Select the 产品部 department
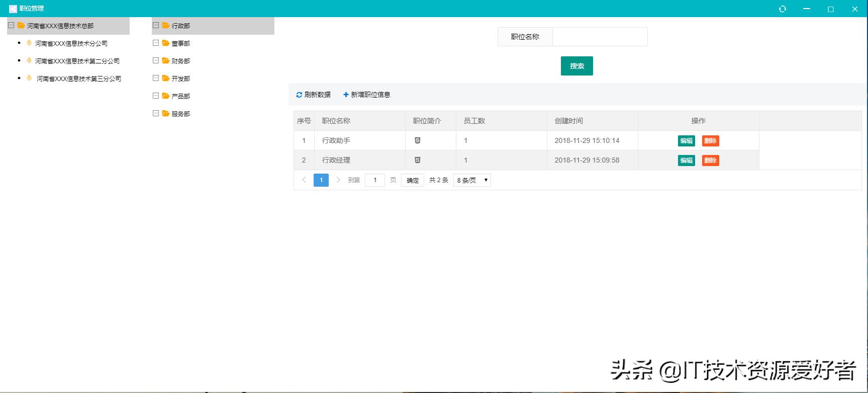 (x=181, y=96)
